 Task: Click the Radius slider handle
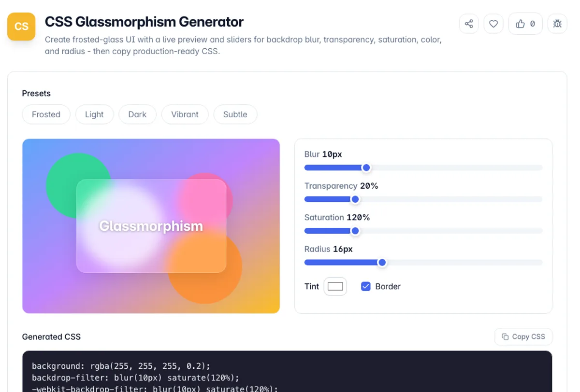(382, 263)
